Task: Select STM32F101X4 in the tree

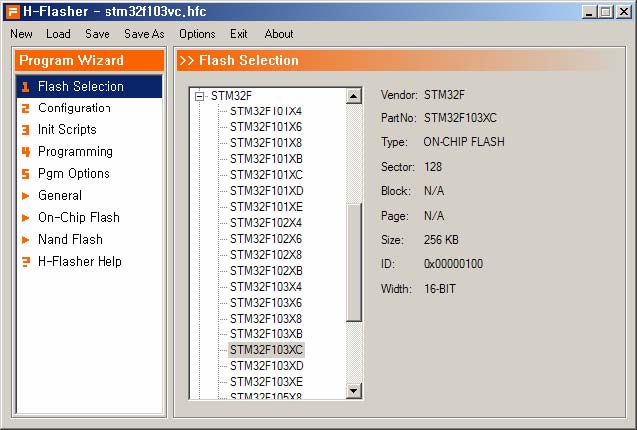Action: pos(266,111)
